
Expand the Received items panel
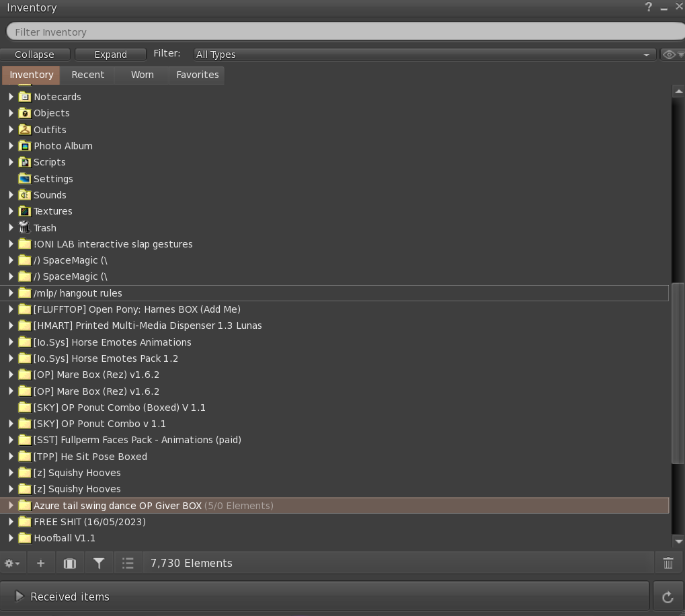[19, 596]
